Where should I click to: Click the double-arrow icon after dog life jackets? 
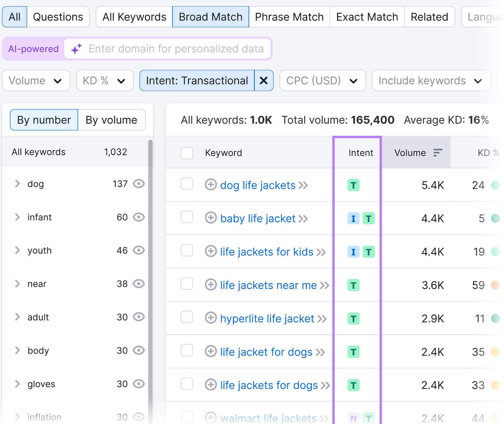(303, 185)
